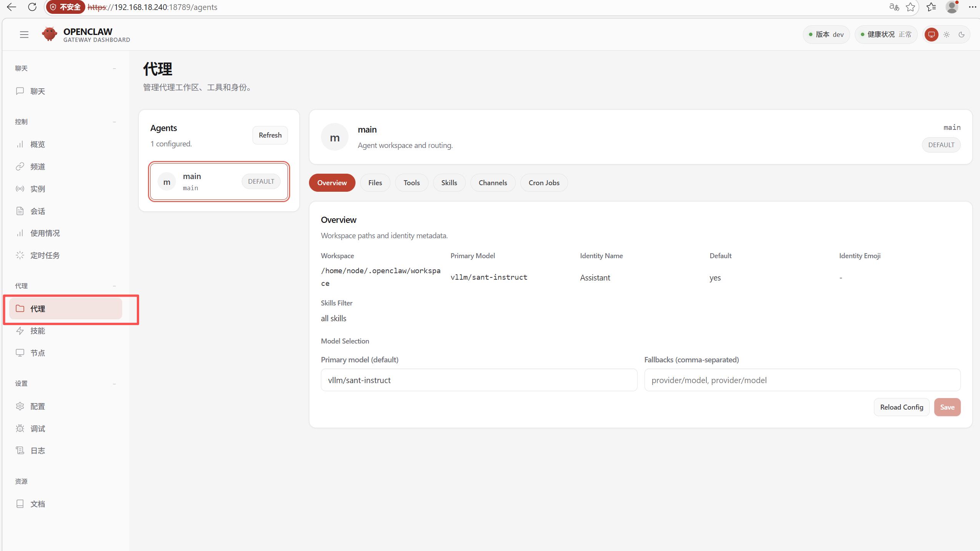Open 配置 settings gear item
Image resolution: width=980 pixels, height=551 pixels.
tap(38, 406)
